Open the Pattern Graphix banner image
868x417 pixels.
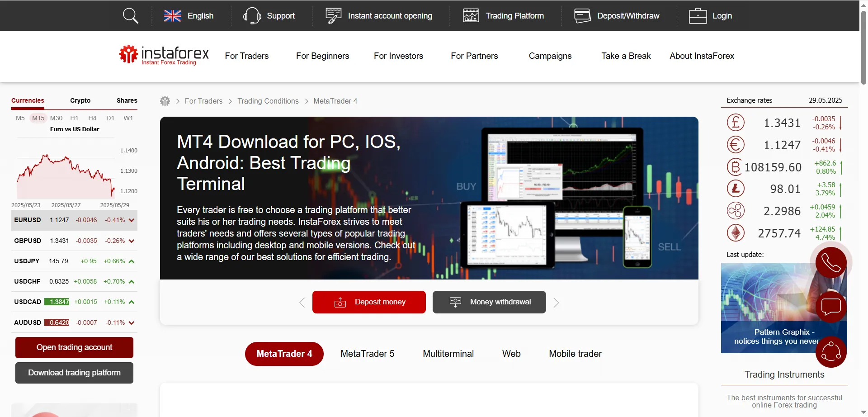pyautogui.click(x=784, y=308)
